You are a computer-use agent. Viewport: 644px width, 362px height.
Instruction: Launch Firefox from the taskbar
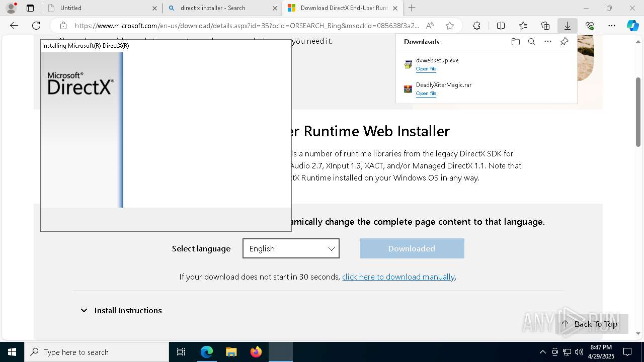256,352
